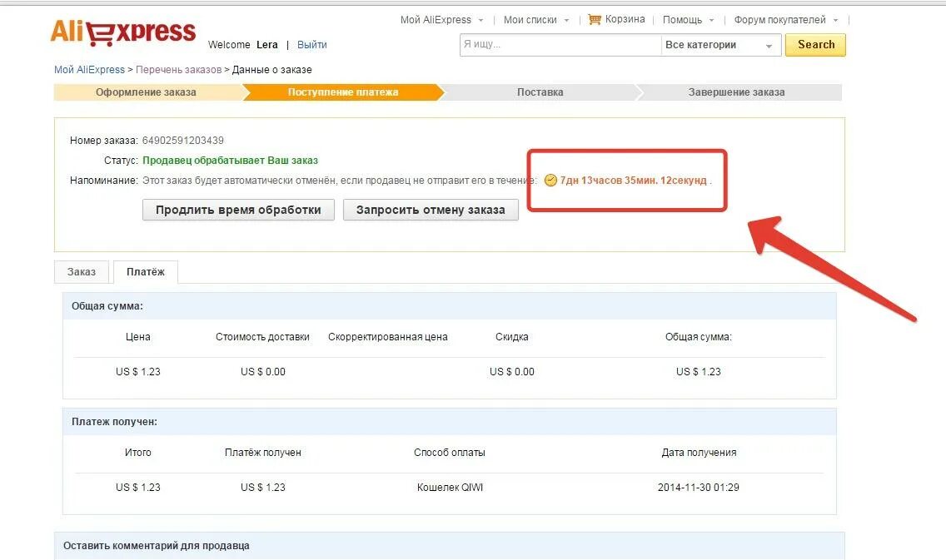This screenshot has width=946, height=560.
Task: Go to Перечень заказов breadcrumb link
Action: tap(178, 70)
